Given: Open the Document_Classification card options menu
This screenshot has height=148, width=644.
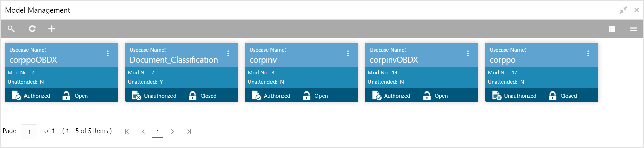Looking at the screenshot, I should 228,53.
